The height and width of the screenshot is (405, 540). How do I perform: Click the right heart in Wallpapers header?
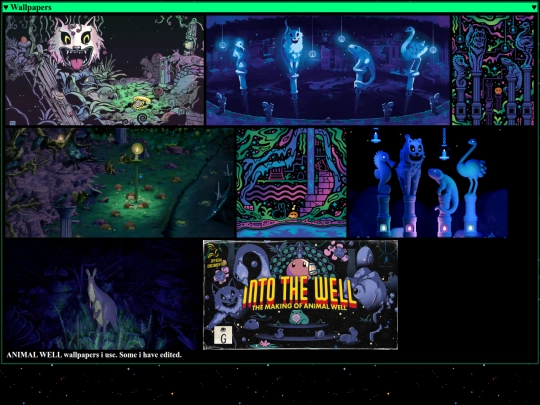pyautogui.click(x=534, y=7)
